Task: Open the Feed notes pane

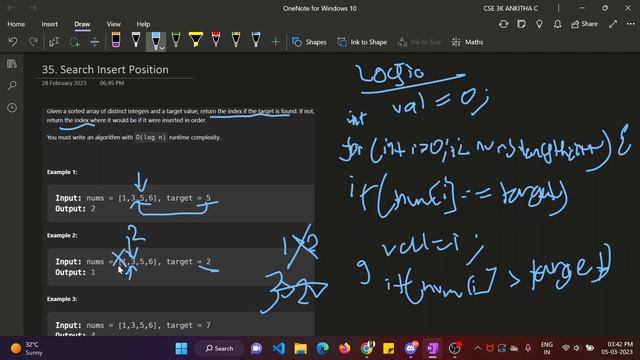Action: 521,24
